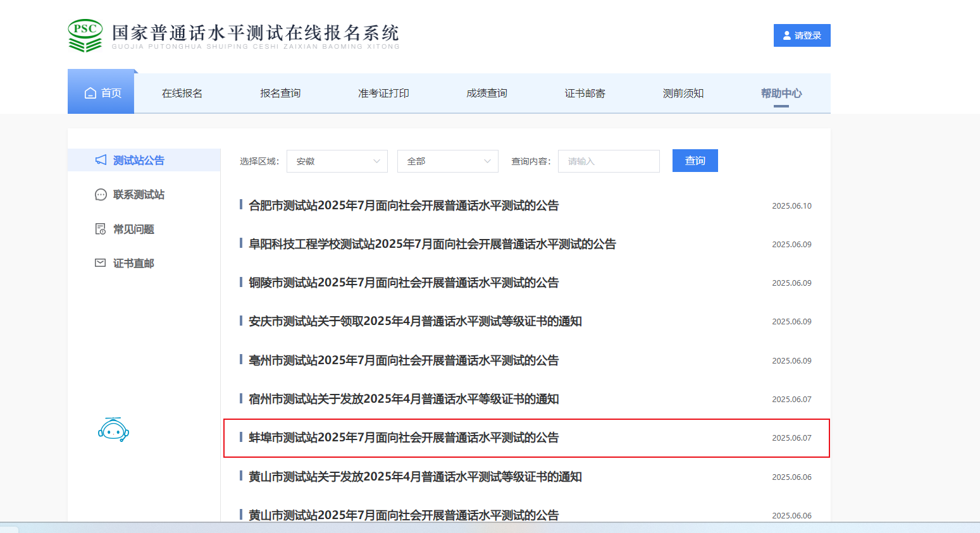The image size is (980, 533).
Task: Open the 铜陵市测试站 July announcement
Action: coord(404,283)
